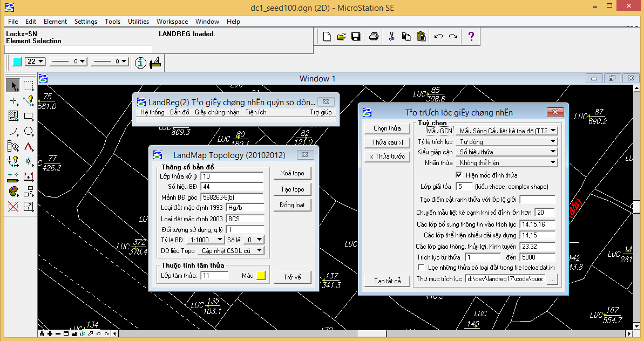Open the Workspace menu

click(172, 22)
